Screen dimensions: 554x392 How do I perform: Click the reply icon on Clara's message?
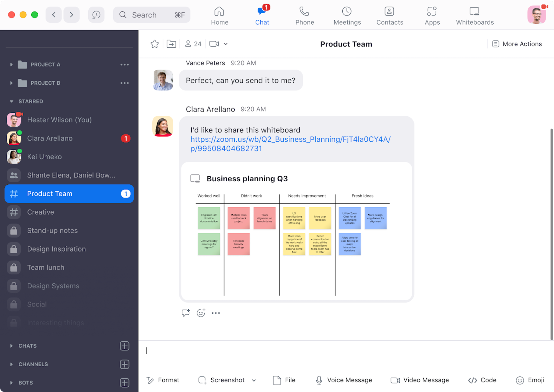(185, 313)
